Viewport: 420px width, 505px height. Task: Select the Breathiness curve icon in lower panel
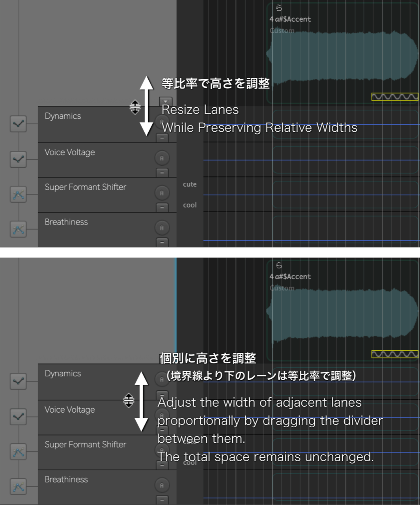(x=18, y=486)
